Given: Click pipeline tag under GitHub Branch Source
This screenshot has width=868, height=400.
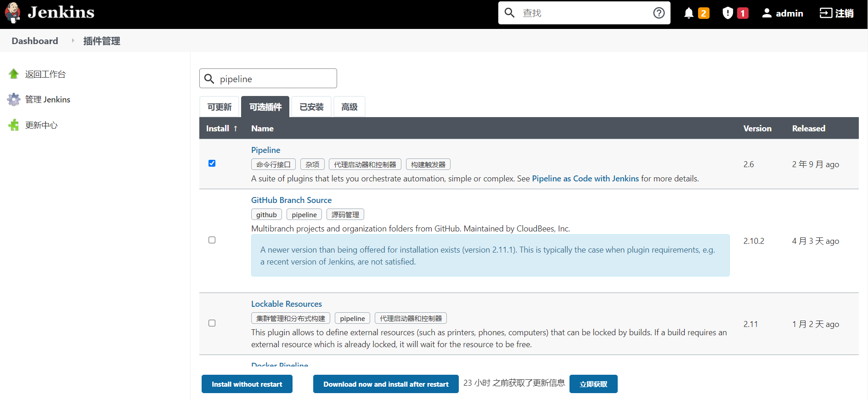Looking at the screenshot, I should click(x=304, y=214).
